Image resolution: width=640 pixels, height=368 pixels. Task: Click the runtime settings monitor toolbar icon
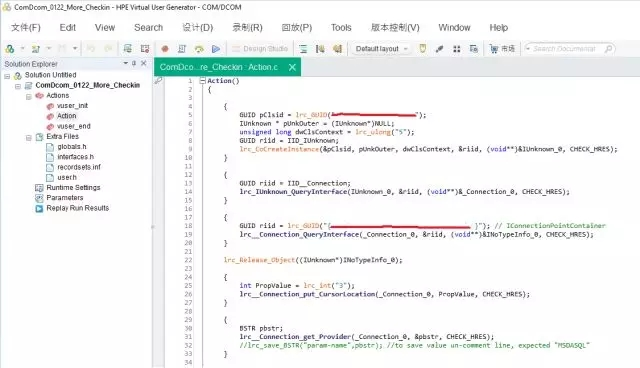pyautogui.click(x=127, y=49)
